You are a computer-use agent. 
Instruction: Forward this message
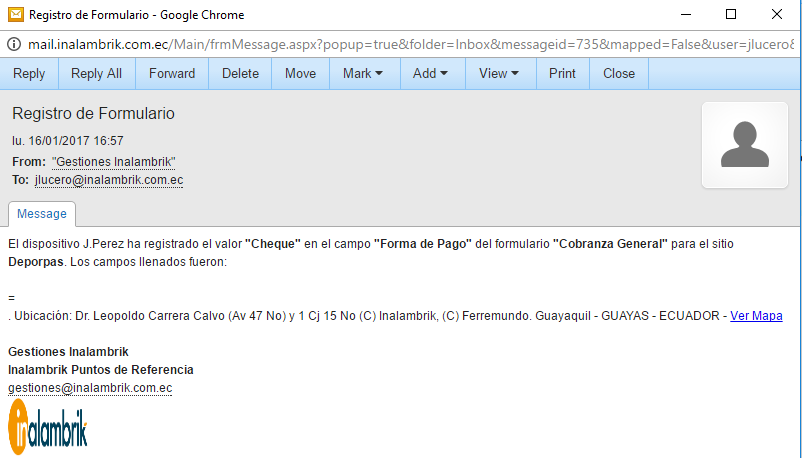tap(172, 74)
